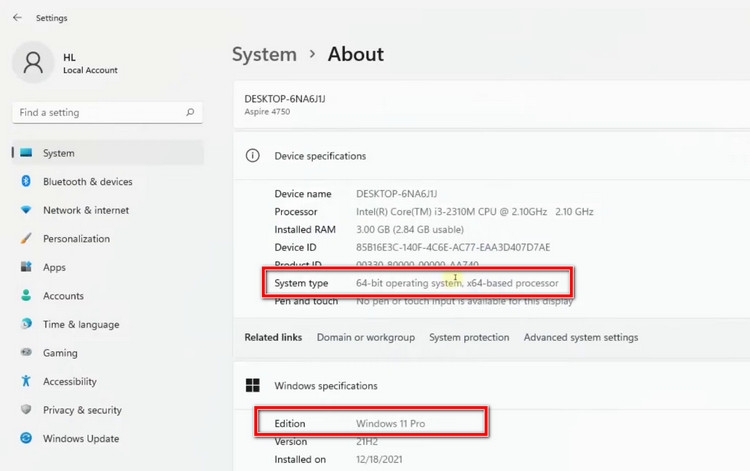
Task: Open Domain or workgroup link
Action: coord(366,337)
